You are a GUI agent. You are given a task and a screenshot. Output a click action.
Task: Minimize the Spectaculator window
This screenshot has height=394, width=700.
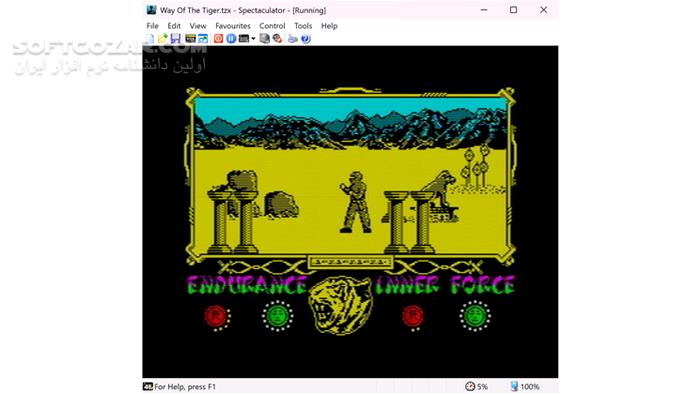pyautogui.click(x=484, y=10)
